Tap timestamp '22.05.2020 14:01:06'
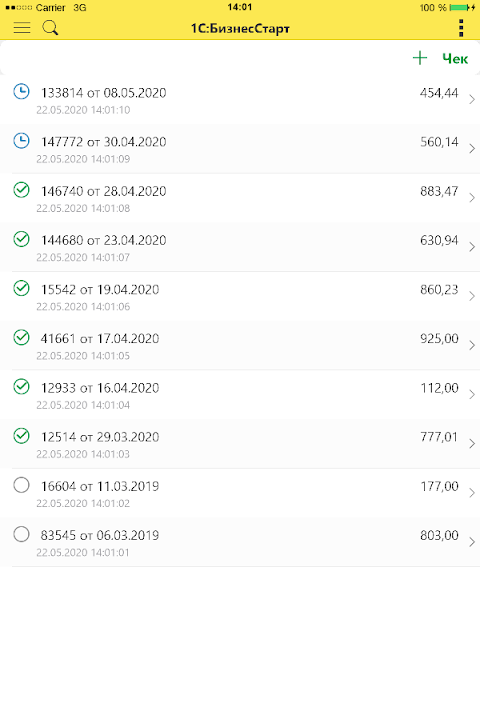Image resolution: width=480 pixels, height=723 pixels. click(x=83, y=307)
